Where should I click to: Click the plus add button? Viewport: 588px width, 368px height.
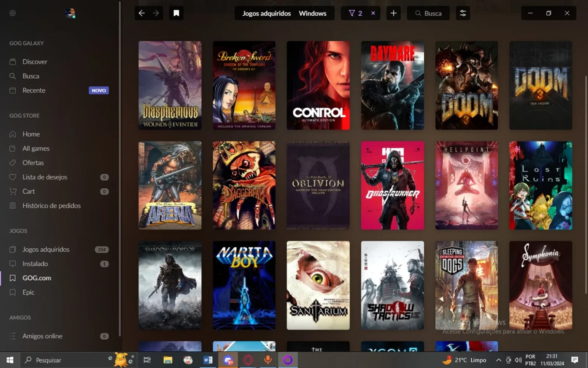[394, 13]
